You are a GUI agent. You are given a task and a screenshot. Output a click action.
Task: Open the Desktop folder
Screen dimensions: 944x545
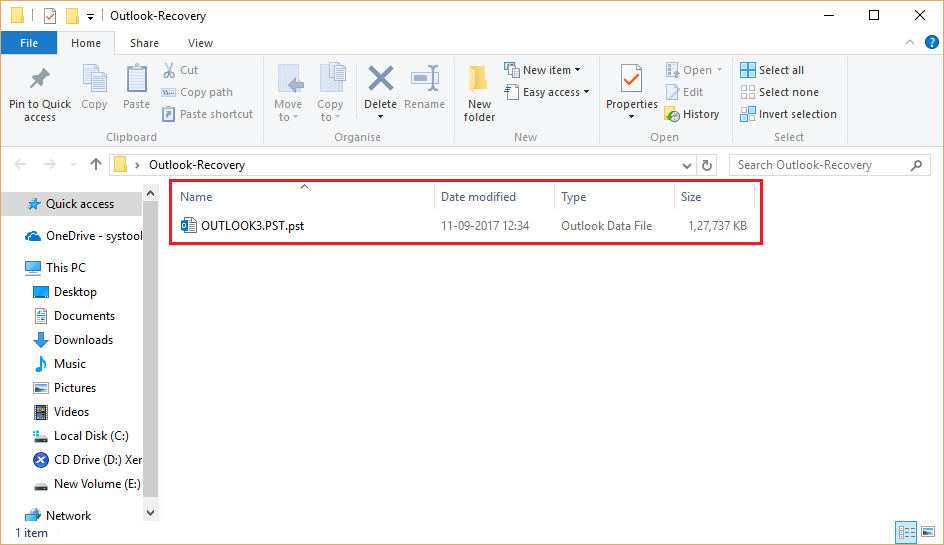coord(64,291)
